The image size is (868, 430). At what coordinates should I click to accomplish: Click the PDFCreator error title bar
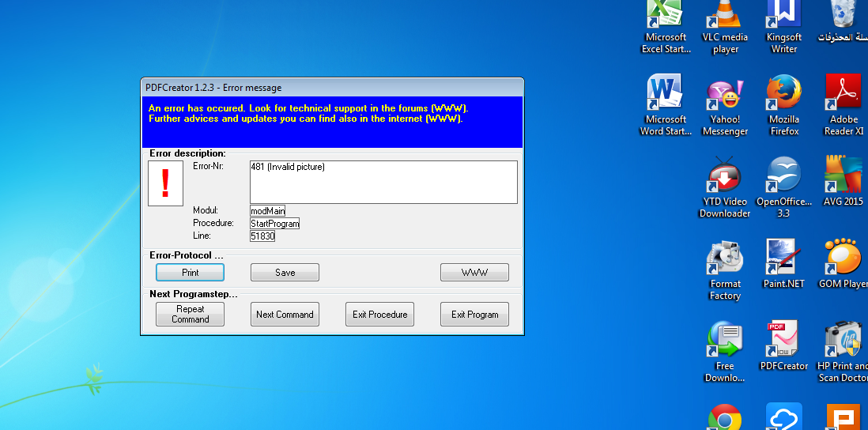(x=332, y=88)
